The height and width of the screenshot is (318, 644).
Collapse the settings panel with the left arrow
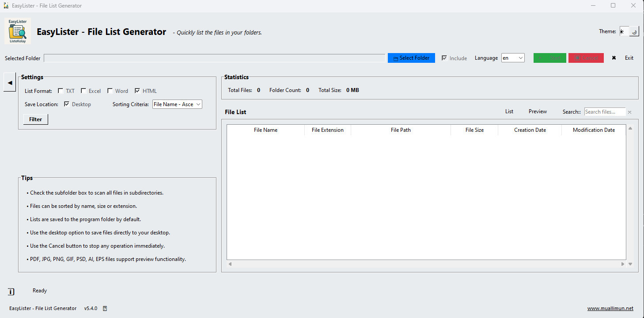click(10, 82)
